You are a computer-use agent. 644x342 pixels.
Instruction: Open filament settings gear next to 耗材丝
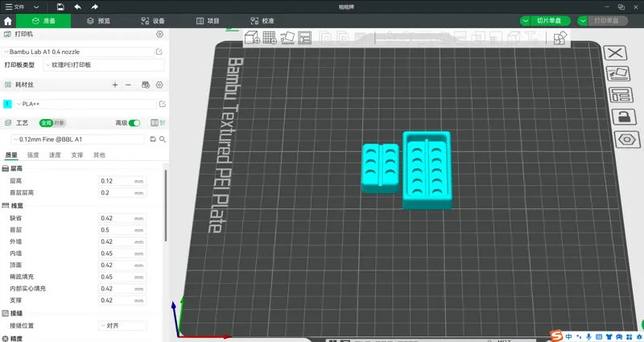click(159, 84)
